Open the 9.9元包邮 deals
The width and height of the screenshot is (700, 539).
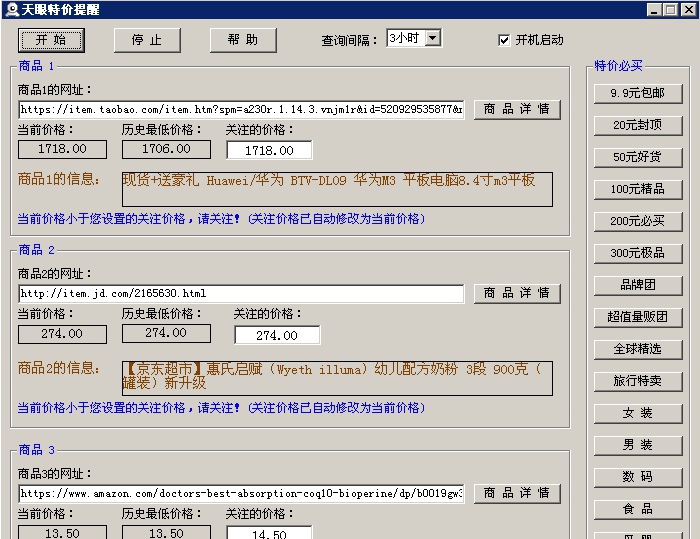click(638, 93)
